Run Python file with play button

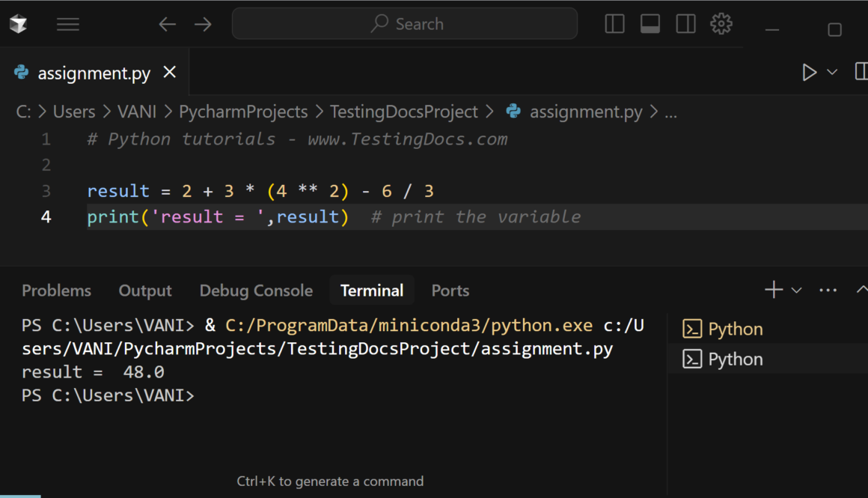(x=809, y=72)
